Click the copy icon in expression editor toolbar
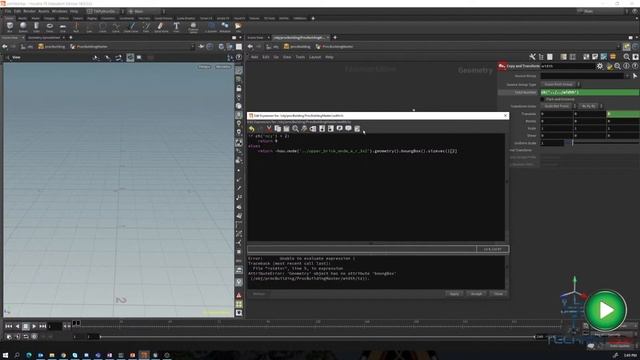 click(x=278, y=129)
